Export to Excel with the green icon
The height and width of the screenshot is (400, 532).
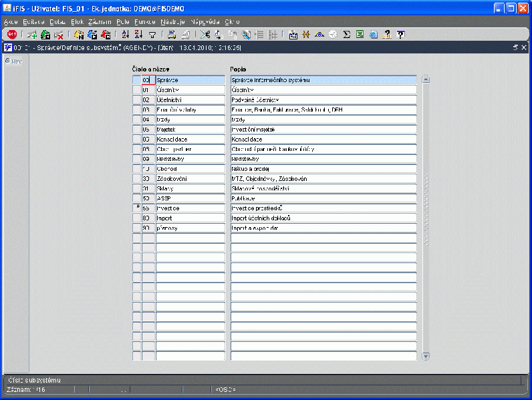coord(360,34)
